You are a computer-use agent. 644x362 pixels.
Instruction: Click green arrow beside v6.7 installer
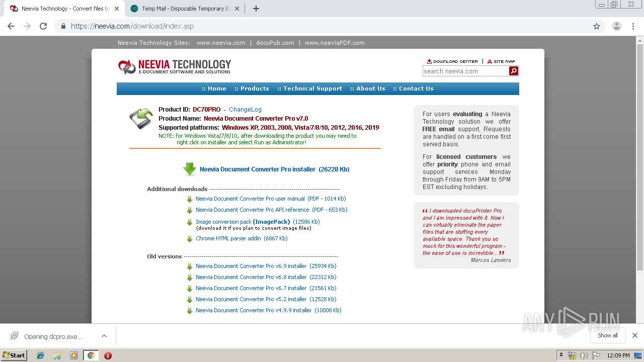(x=190, y=289)
